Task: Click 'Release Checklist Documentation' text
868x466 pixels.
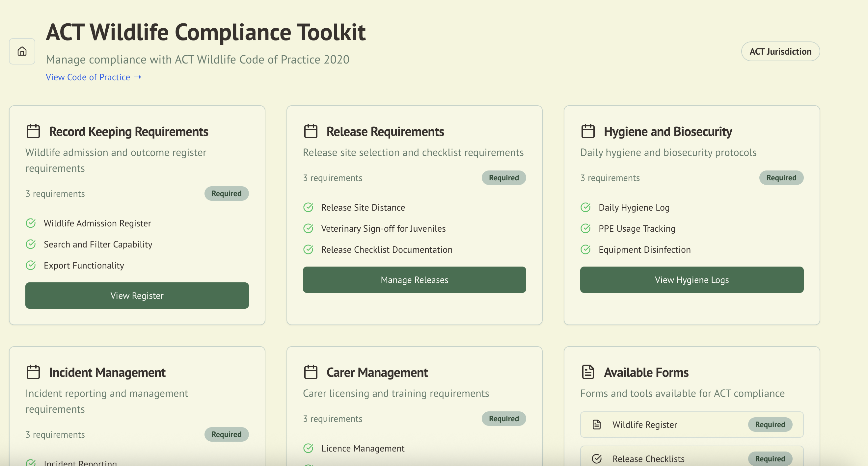Action: (x=387, y=249)
